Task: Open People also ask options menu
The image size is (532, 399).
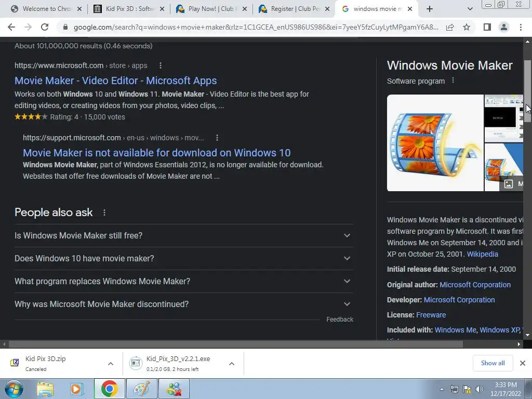Action: (104, 212)
